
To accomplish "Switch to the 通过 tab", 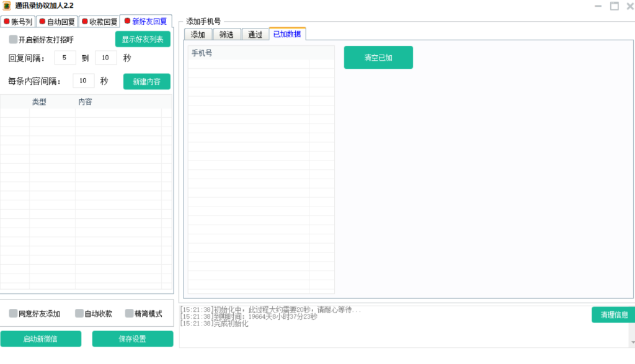I will (255, 35).
